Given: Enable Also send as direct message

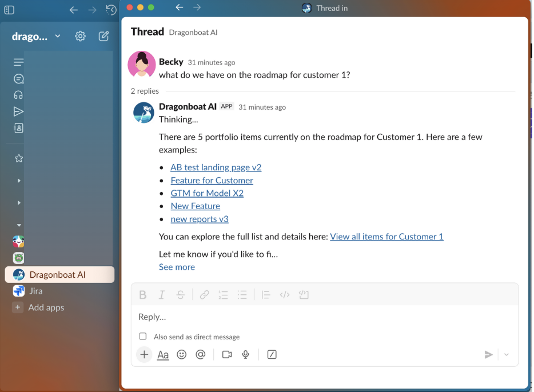Looking at the screenshot, I should [x=143, y=337].
